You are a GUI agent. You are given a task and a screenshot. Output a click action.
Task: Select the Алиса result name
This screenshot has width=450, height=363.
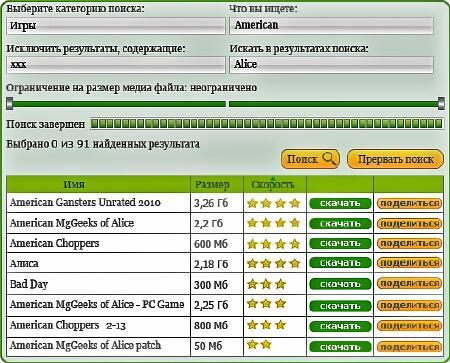(24, 263)
